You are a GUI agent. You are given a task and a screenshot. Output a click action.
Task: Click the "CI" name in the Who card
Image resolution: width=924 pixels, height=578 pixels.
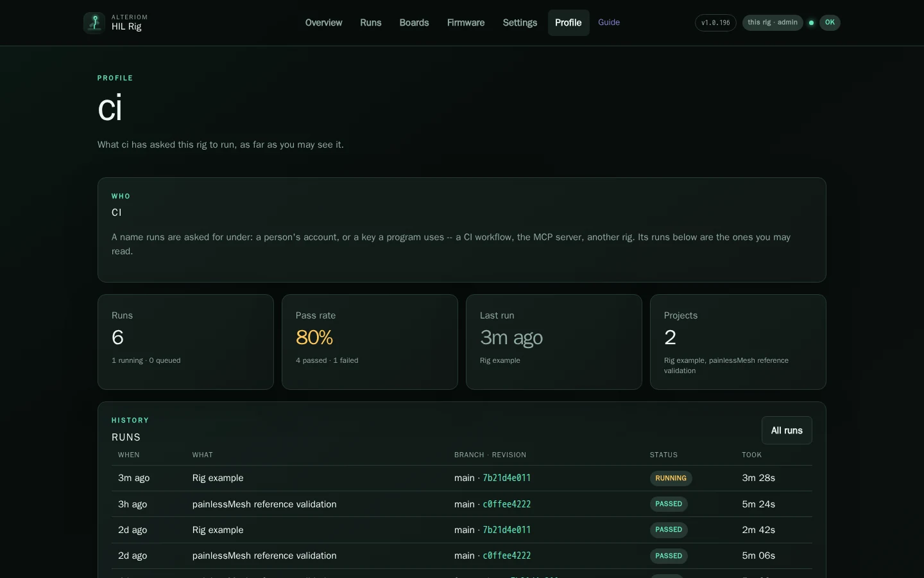click(x=117, y=213)
